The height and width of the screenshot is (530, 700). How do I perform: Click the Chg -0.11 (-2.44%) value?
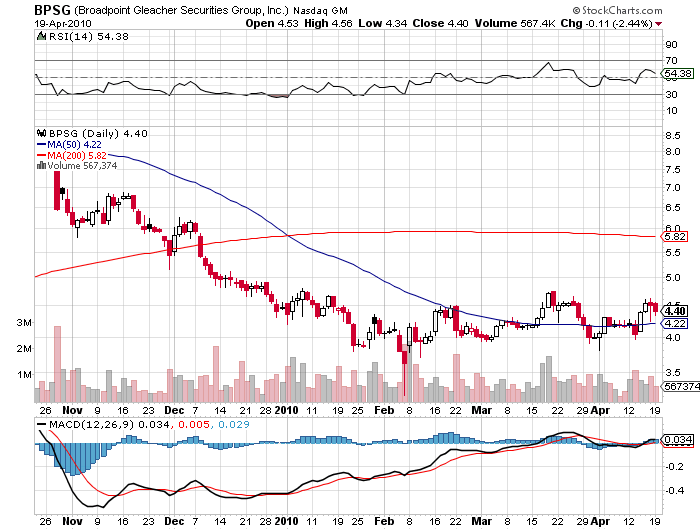[x=606, y=23]
